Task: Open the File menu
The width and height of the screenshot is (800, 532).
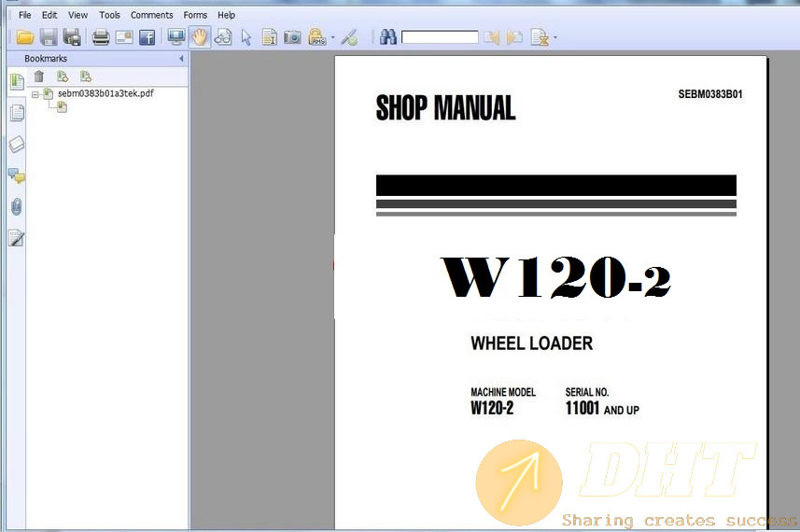Action: click(x=24, y=15)
